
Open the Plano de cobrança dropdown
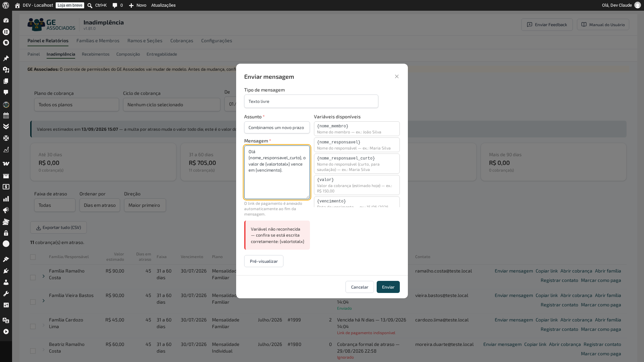pyautogui.click(x=76, y=105)
